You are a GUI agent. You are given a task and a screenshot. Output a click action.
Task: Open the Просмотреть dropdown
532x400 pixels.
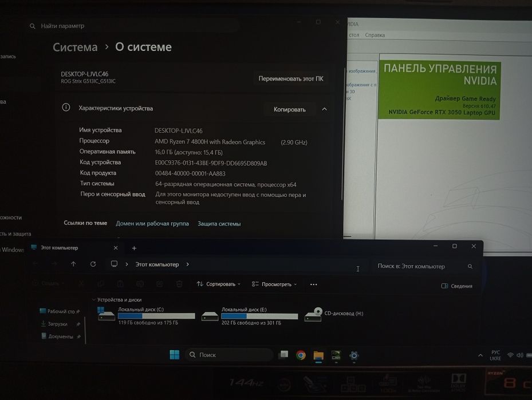coord(274,284)
